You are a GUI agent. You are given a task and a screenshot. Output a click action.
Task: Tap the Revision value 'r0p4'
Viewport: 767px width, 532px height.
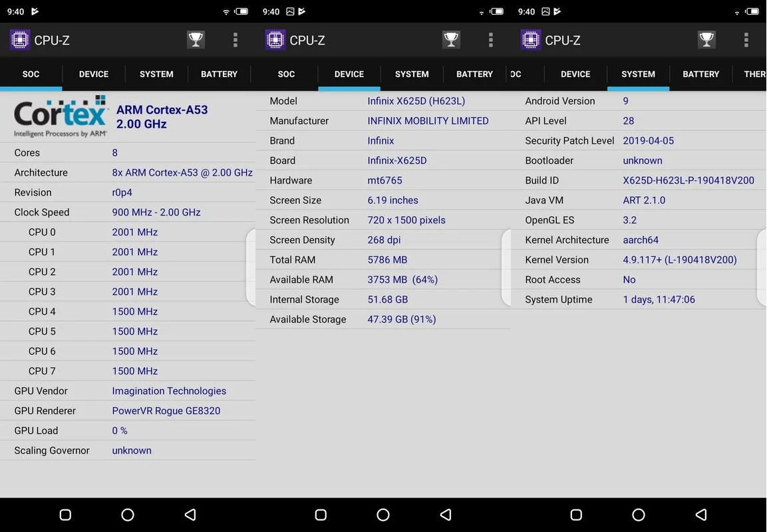click(x=122, y=192)
